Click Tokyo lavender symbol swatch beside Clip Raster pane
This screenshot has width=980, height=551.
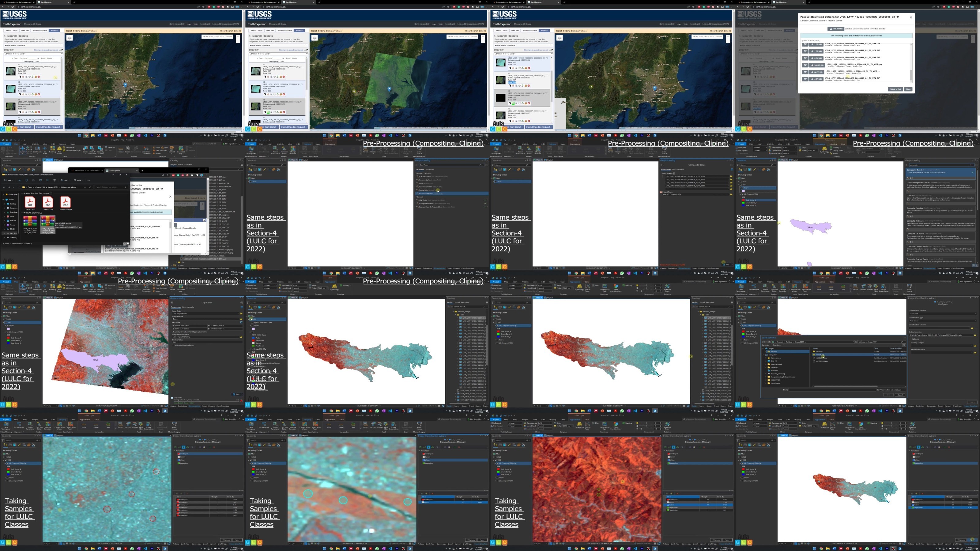tap(8, 329)
